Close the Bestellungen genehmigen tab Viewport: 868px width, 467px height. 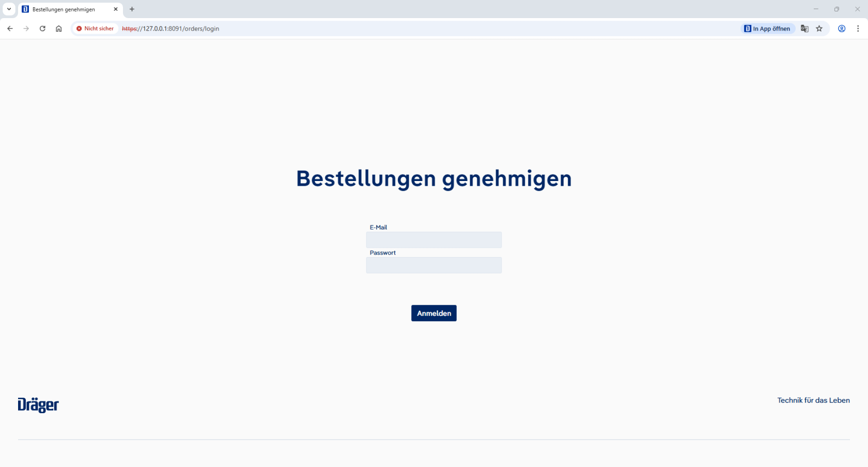(x=116, y=9)
